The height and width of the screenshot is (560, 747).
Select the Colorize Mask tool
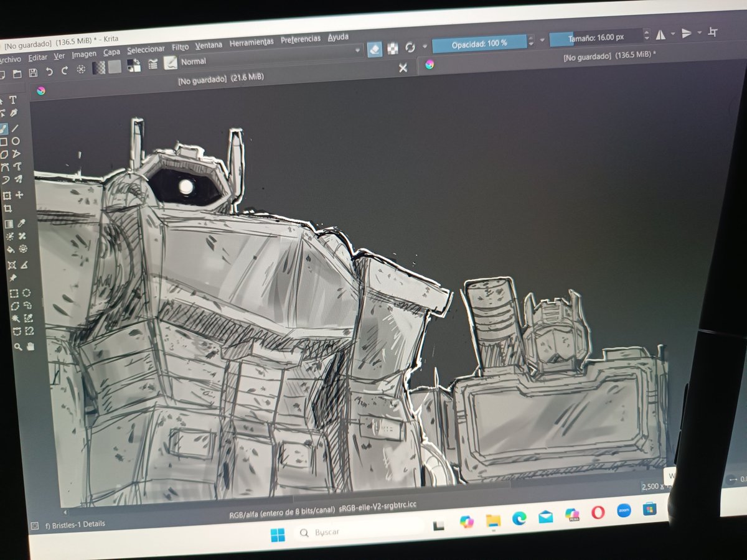[10, 236]
